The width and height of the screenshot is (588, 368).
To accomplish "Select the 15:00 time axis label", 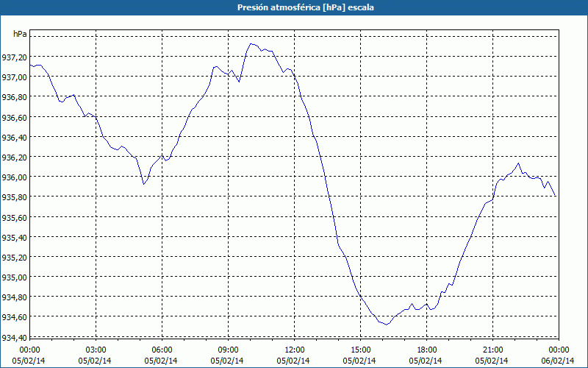I will (x=360, y=350).
